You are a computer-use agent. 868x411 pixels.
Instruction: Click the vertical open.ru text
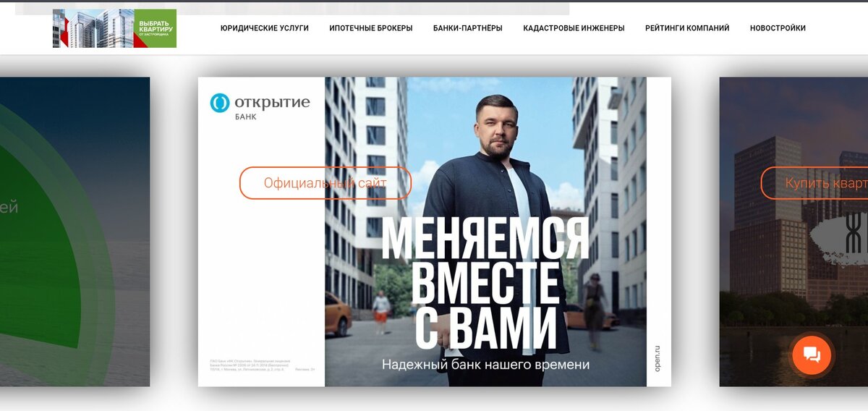point(658,359)
